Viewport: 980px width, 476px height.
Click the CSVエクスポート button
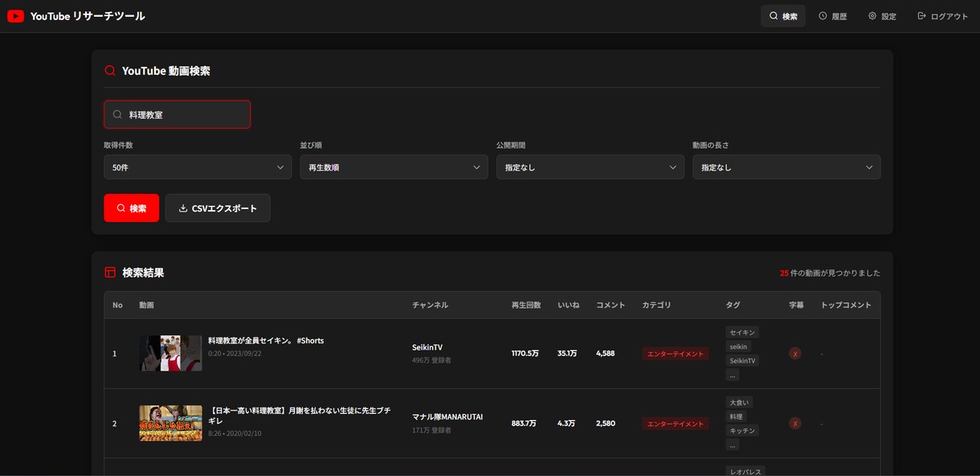tap(218, 208)
